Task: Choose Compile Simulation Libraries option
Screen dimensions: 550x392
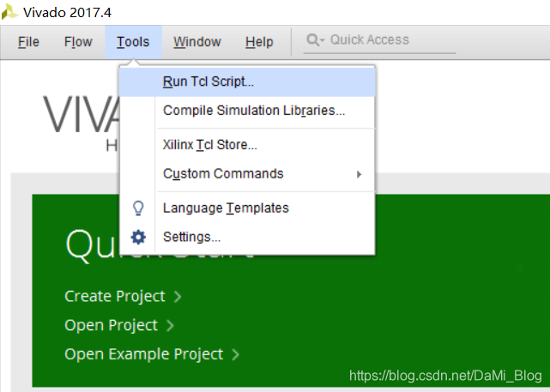Action: click(x=247, y=111)
